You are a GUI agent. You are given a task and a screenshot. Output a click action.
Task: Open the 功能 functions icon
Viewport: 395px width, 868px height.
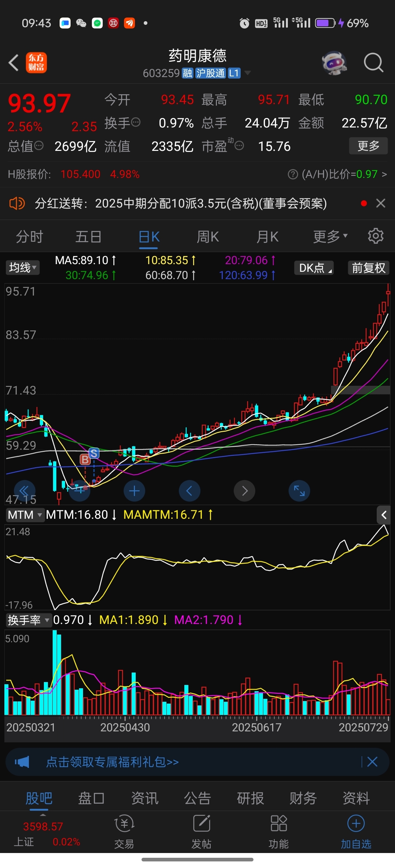279,831
